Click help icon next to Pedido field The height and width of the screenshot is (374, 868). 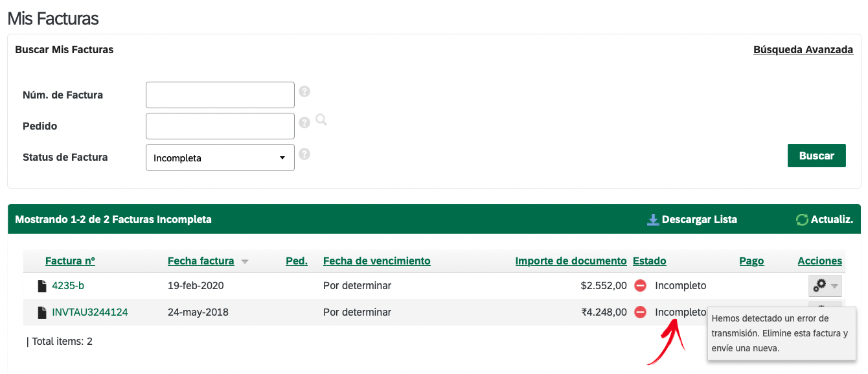(304, 123)
